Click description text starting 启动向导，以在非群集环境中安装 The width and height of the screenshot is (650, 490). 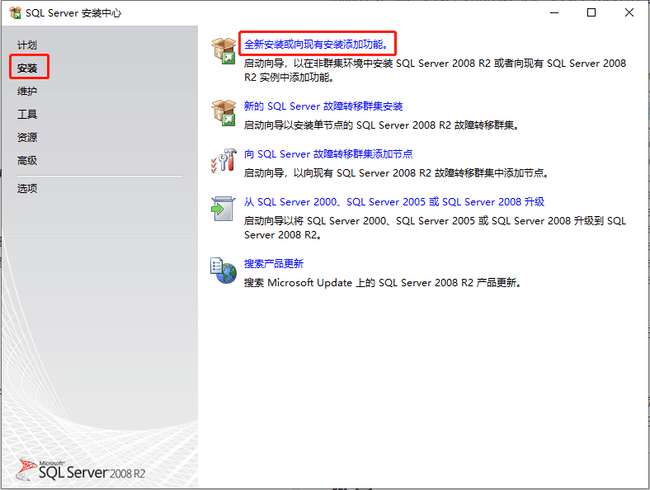pos(435,70)
